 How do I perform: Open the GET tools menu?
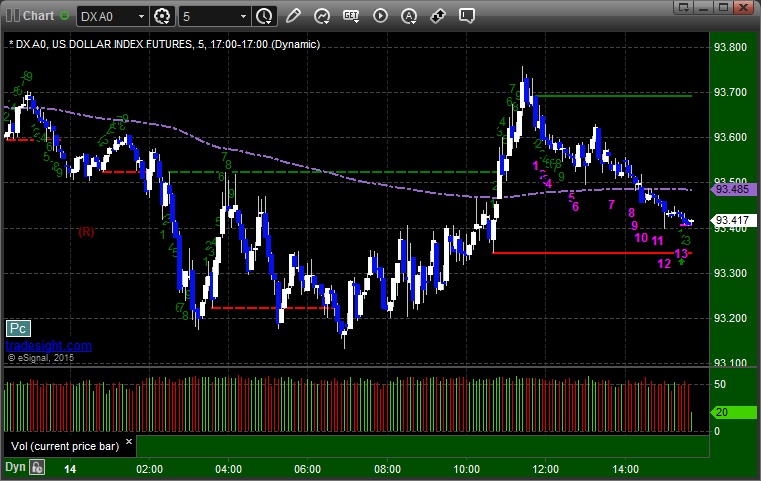click(x=351, y=16)
